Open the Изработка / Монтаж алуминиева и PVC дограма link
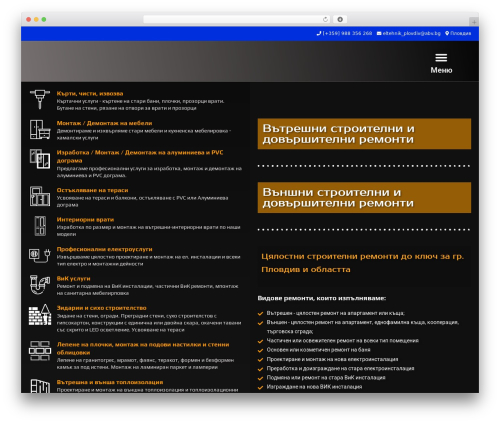500x423 pixels. (140, 156)
